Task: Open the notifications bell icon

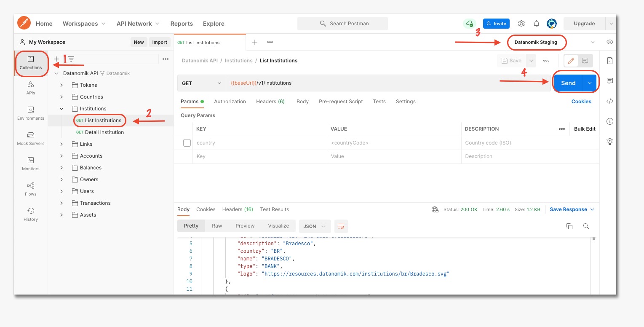Action: (537, 24)
